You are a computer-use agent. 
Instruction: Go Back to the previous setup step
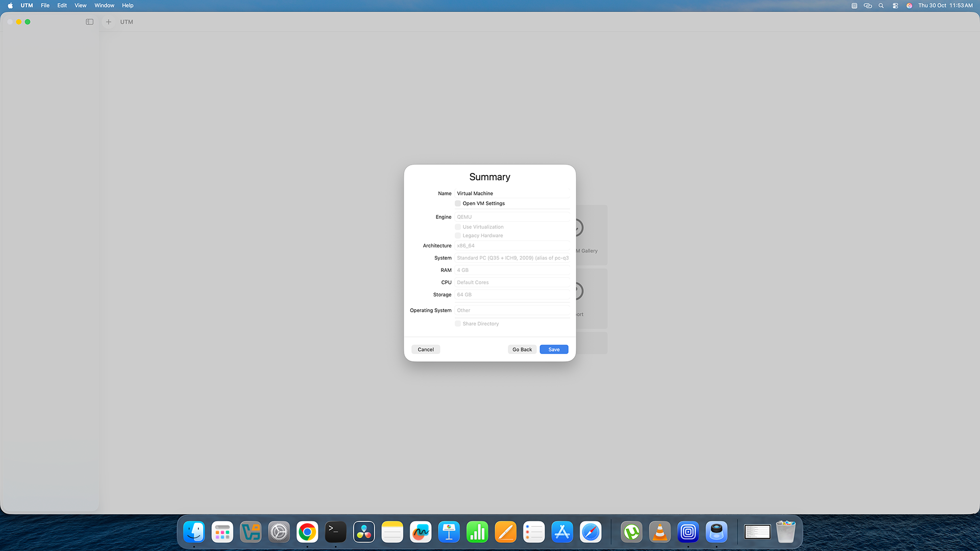(522, 349)
